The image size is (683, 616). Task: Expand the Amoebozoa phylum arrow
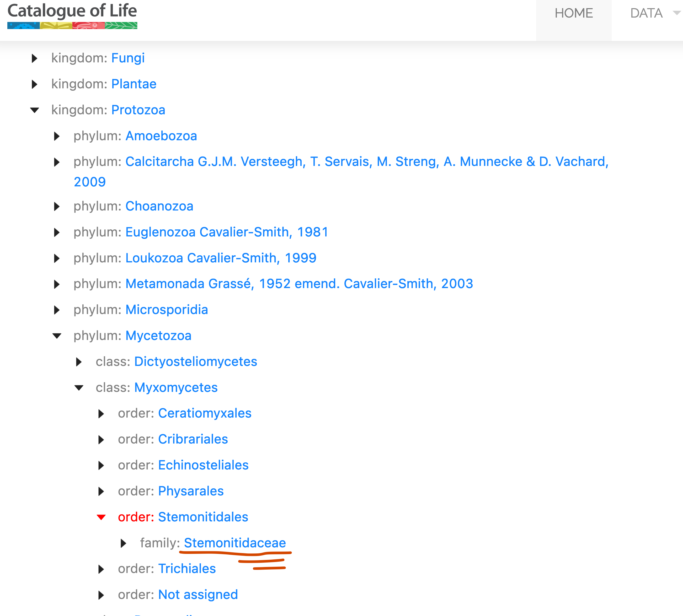(57, 136)
